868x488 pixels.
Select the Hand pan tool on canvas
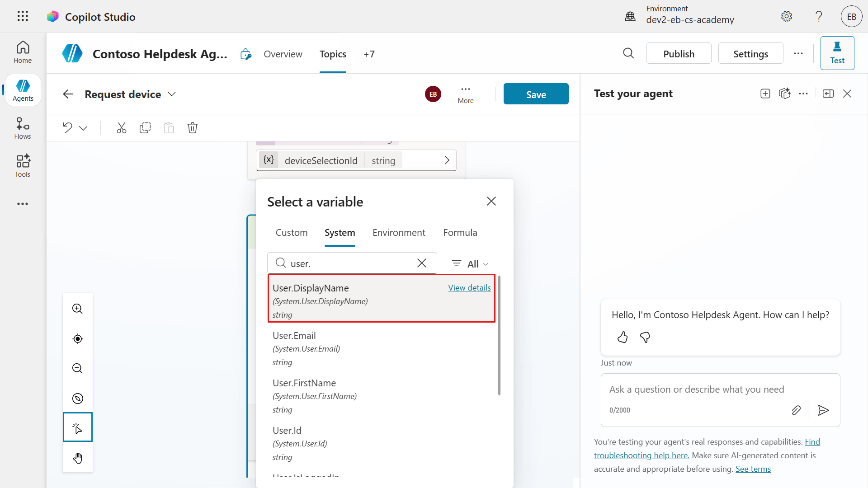[77, 458]
